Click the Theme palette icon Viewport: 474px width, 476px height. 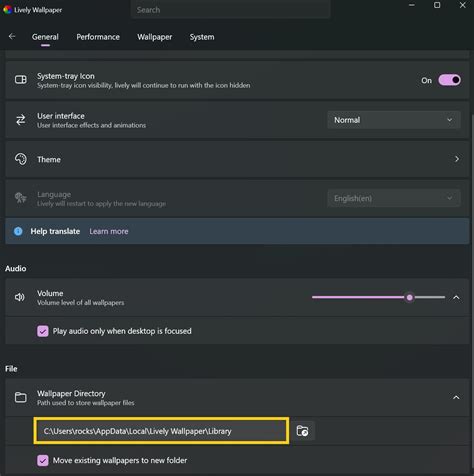tap(21, 159)
